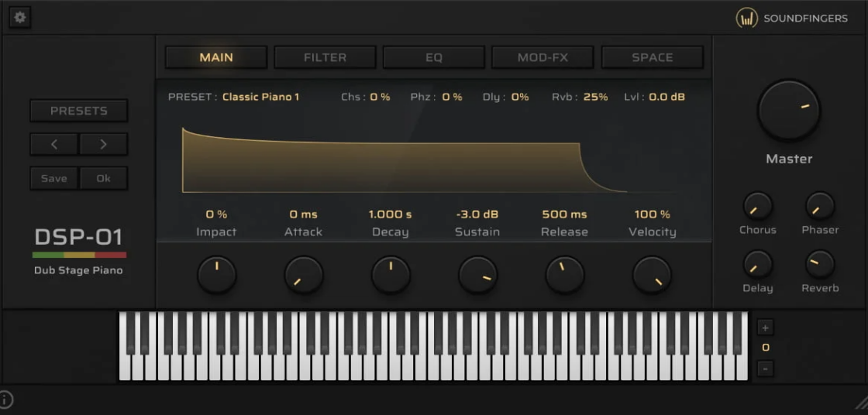Click the Classic Piano 1 preset name
The height and width of the screenshot is (415, 868).
[260, 97]
